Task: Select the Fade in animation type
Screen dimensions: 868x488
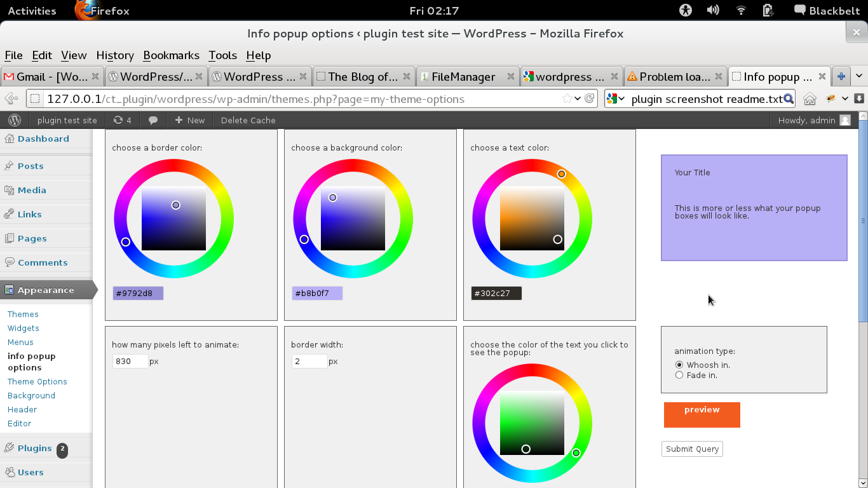Action: tap(679, 375)
